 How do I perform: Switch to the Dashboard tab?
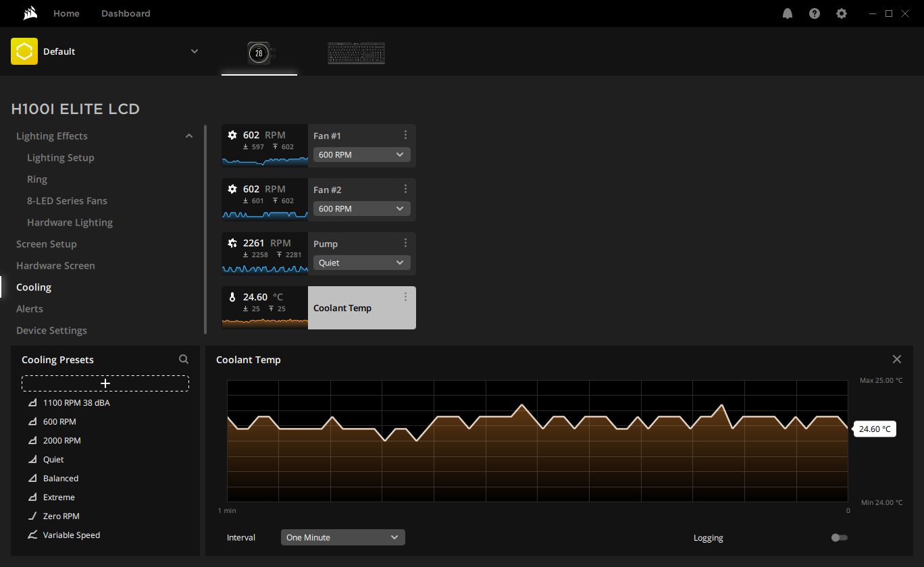pyautogui.click(x=126, y=13)
